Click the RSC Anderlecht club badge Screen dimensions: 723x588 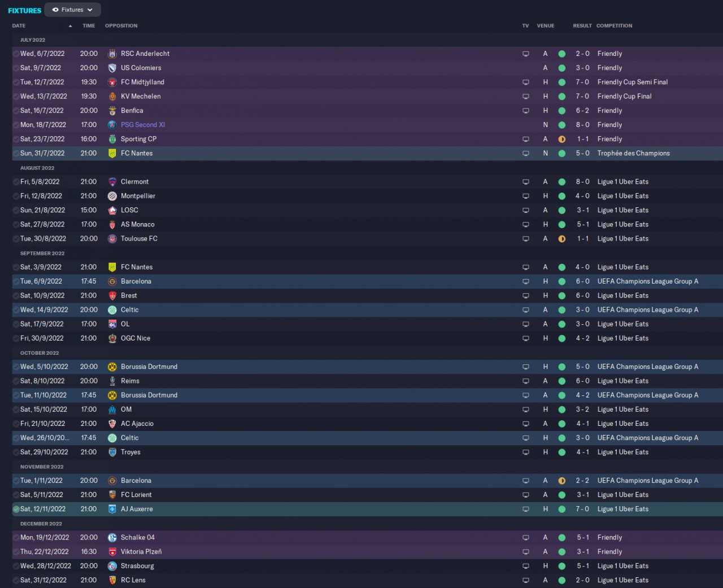[112, 54]
